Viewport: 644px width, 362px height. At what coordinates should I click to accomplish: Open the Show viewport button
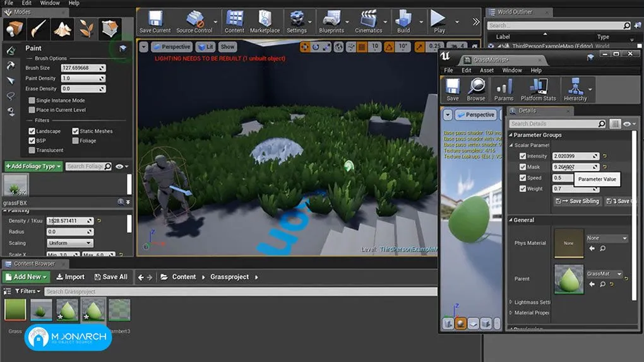tap(227, 47)
